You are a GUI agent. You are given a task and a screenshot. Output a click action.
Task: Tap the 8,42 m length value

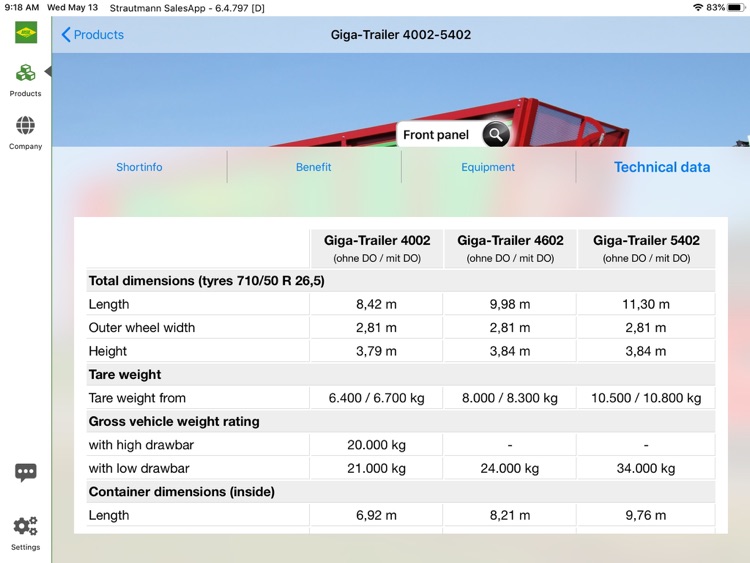[376, 304]
